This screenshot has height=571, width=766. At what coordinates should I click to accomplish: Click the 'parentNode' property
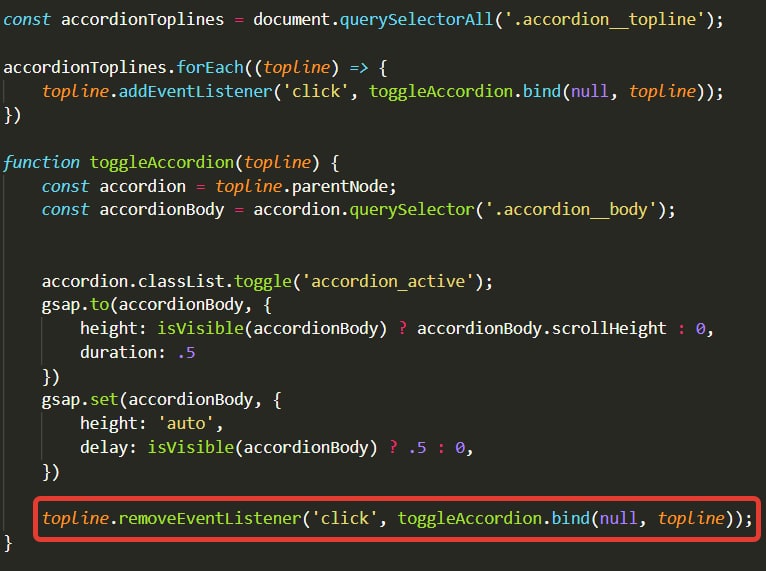[x=340, y=186]
